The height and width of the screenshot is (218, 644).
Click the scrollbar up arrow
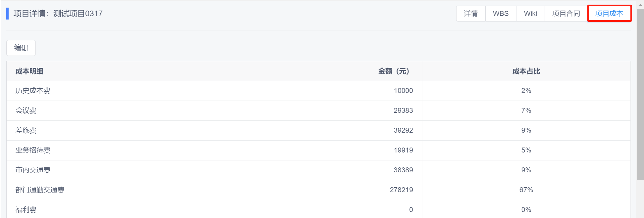640,5
